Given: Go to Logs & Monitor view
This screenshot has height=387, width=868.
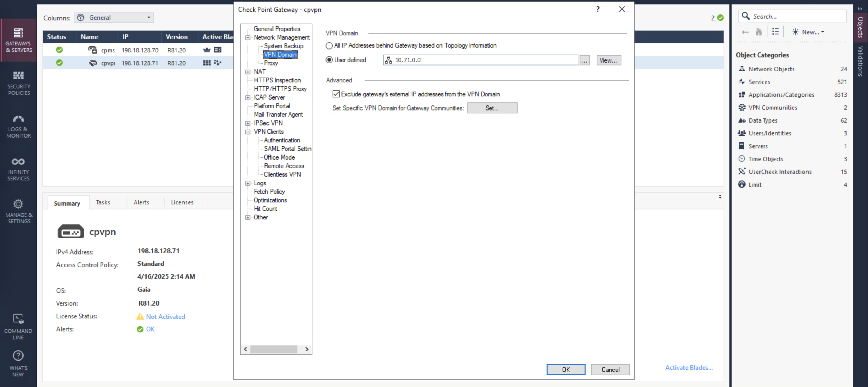Looking at the screenshot, I should click(x=18, y=126).
